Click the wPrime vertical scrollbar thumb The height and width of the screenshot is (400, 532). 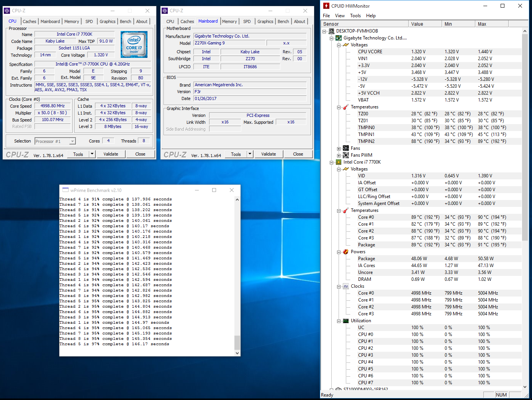point(237,343)
